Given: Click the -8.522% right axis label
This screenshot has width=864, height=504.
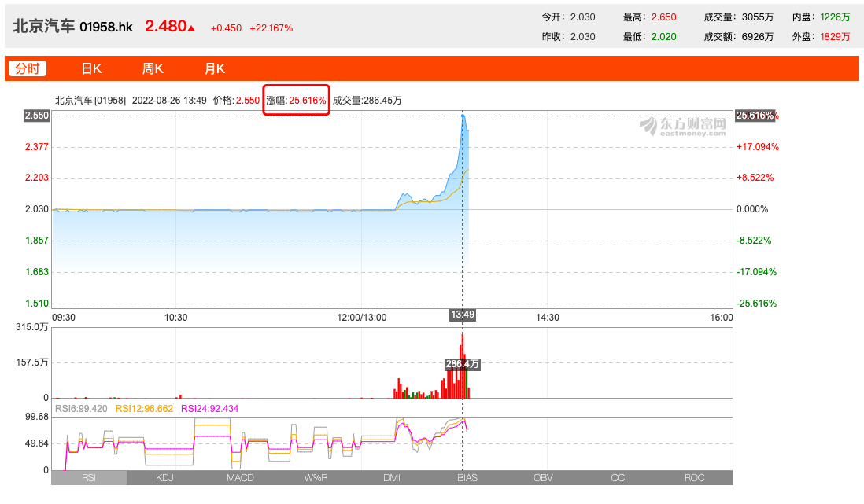Looking at the screenshot, I should tap(754, 241).
